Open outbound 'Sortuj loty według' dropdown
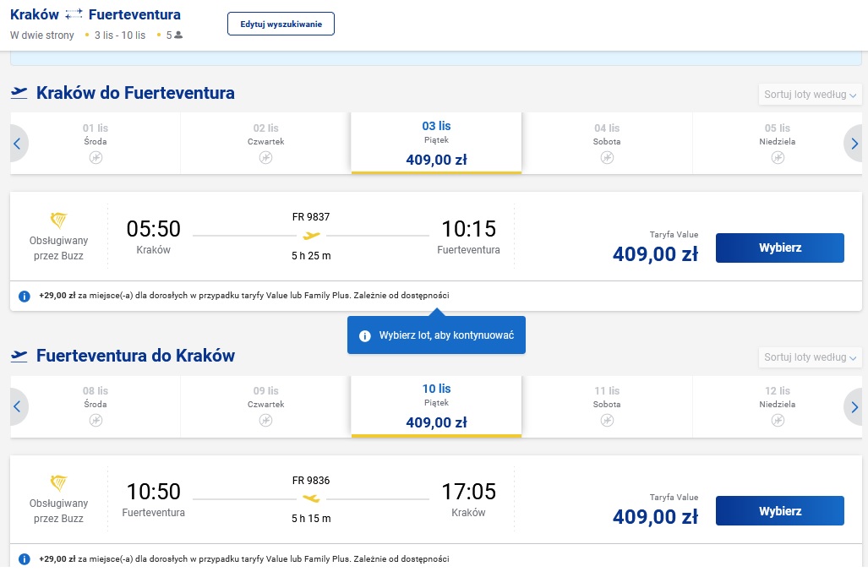 pyautogui.click(x=810, y=95)
